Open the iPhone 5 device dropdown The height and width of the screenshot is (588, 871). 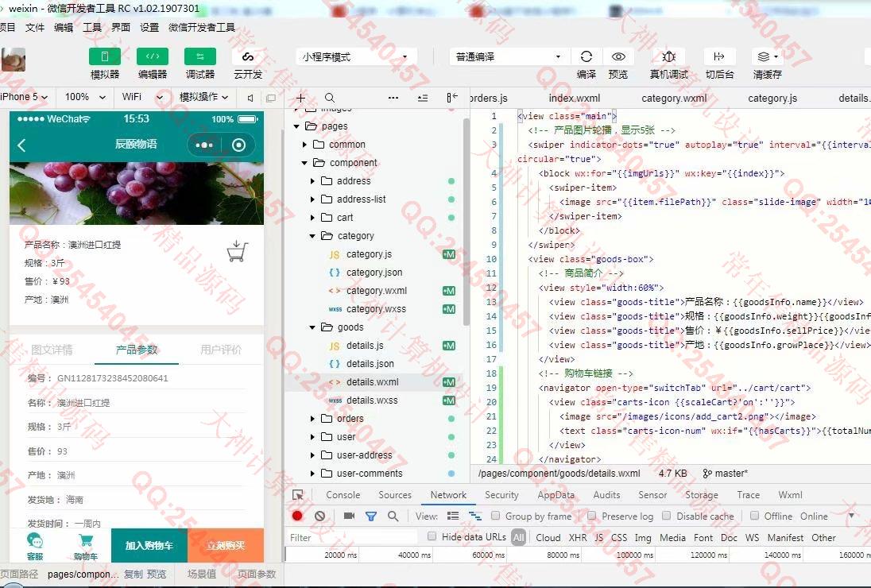(24, 97)
